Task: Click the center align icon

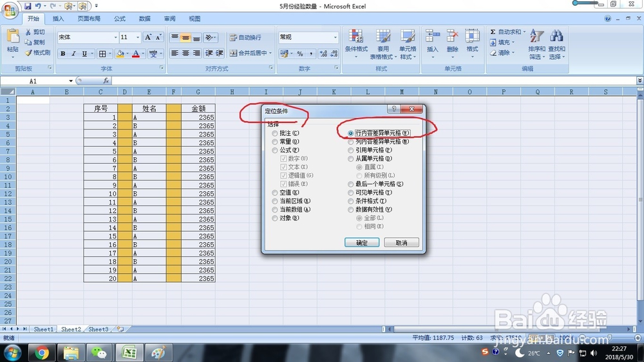Action: [185, 53]
